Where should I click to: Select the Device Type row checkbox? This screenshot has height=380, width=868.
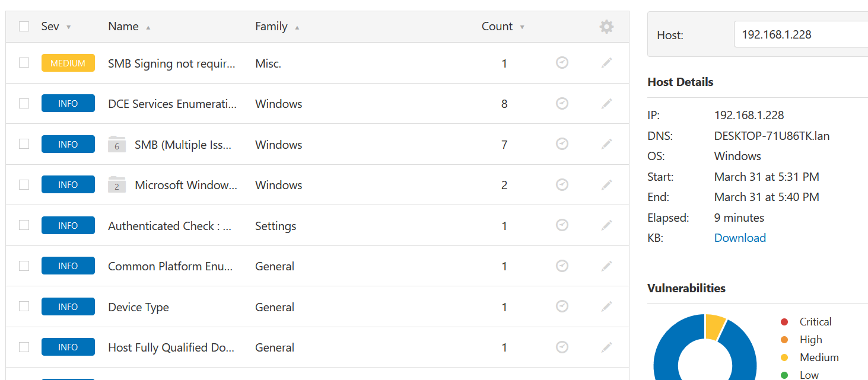(x=24, y=306)
